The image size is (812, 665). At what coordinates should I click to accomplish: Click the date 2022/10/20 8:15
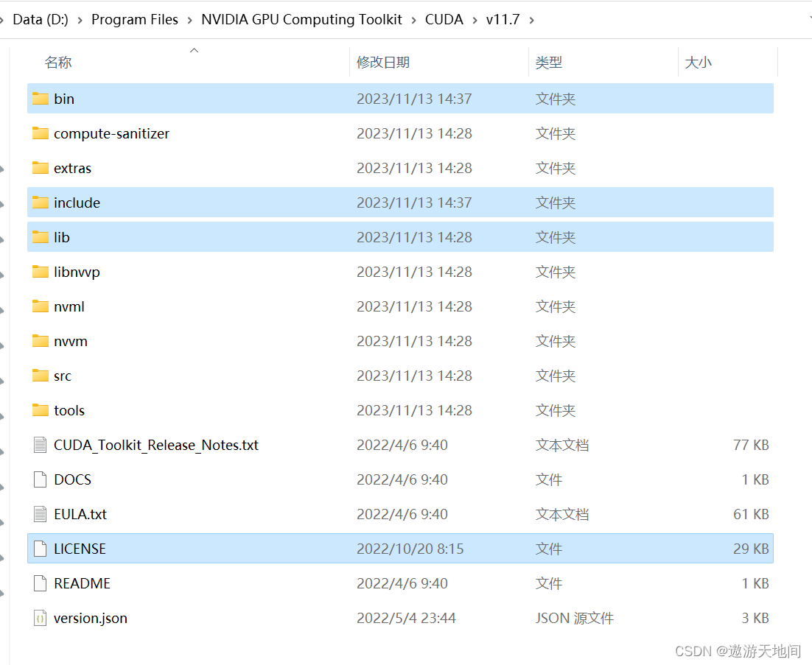click(x=410, y=549)
